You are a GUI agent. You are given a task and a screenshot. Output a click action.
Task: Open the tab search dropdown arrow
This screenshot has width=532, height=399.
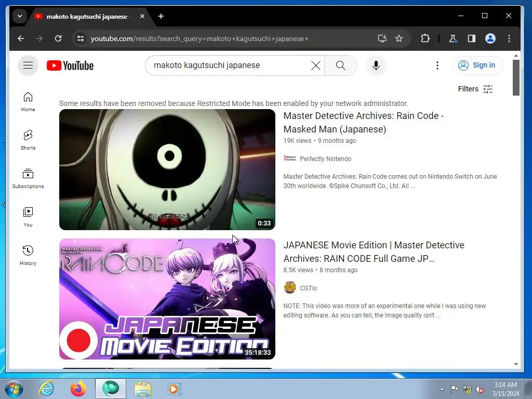click(x=20, y=16)
